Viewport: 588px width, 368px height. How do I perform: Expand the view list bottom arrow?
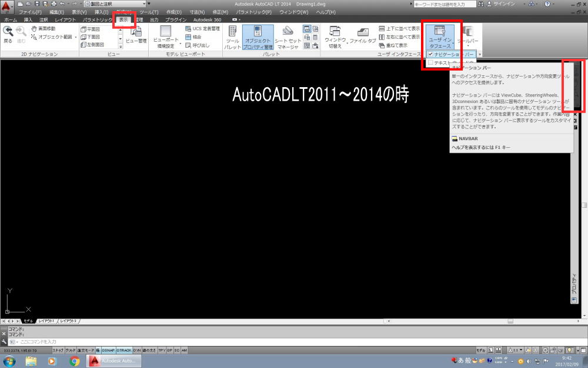[x=121, y=47]
